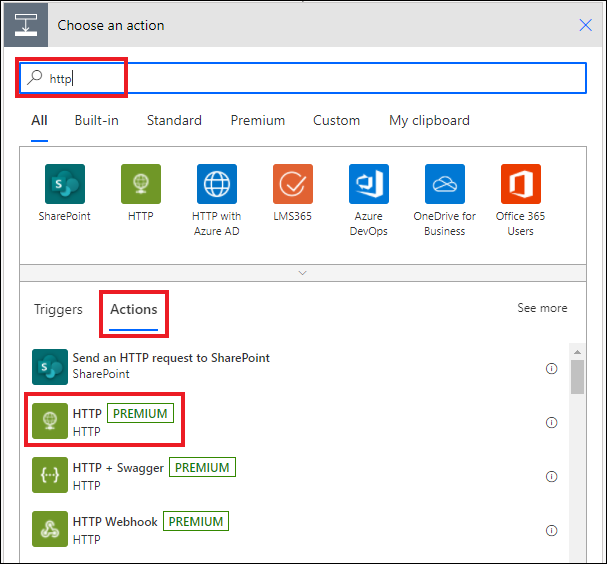The image size is (607, 564).
Task: Expand the connectors list with chevron
Action: 303,273
